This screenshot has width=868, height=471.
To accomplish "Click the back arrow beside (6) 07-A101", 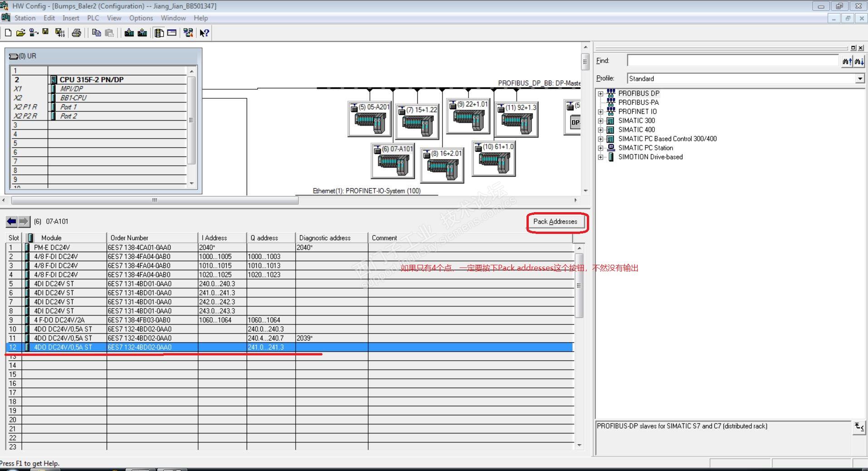I will click(12, 222).
